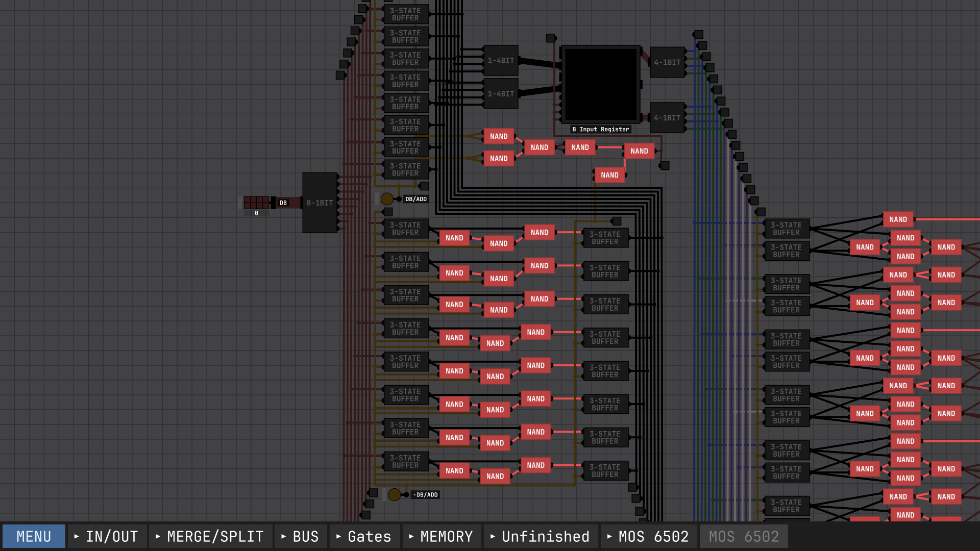The width and height of the screenshot is (980, 551).
Task: Select the lower 1-4BIT merge chip
Action: 501,94
